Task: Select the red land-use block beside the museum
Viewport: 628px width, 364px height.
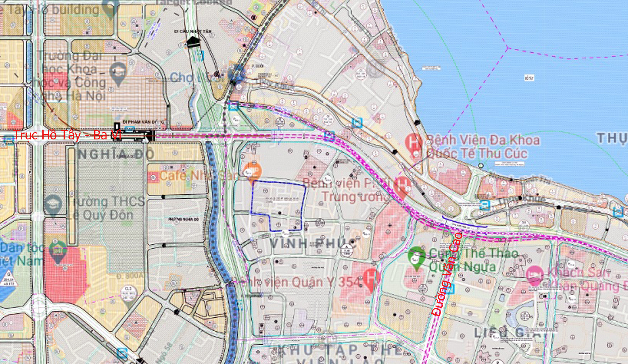Action: pyautogui.click(x=65, y=275)
